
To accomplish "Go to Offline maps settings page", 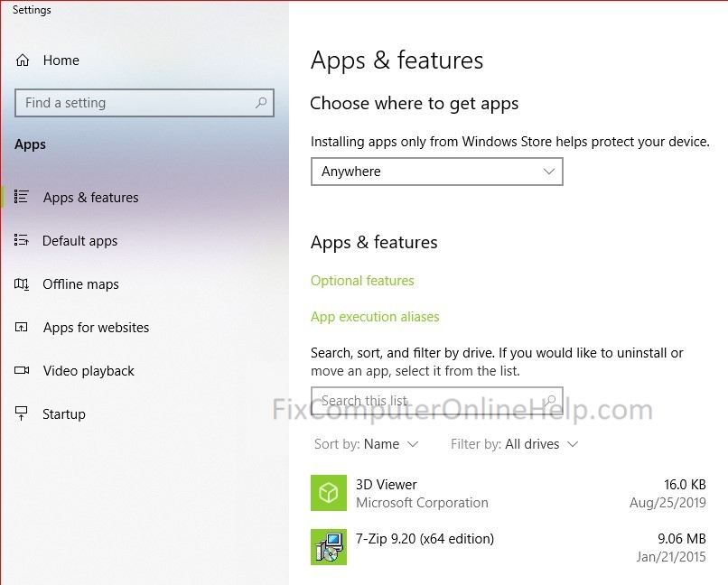I will click(x=80, y=283).
